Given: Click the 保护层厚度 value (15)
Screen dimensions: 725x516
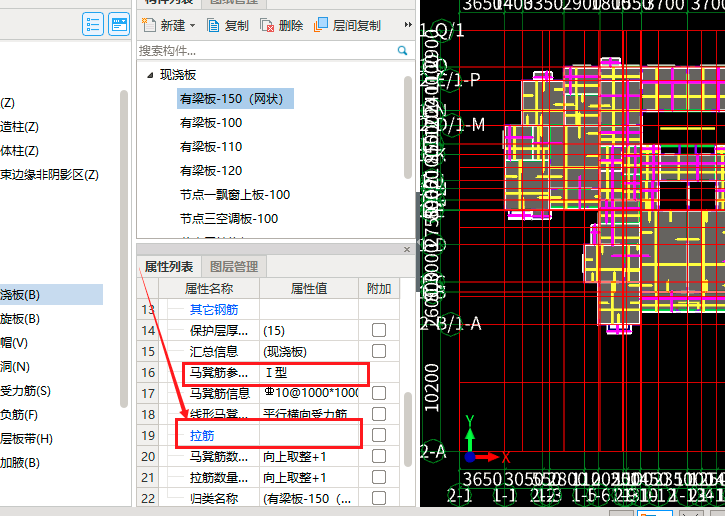Looking at the screenshot, I should (309, 331).
